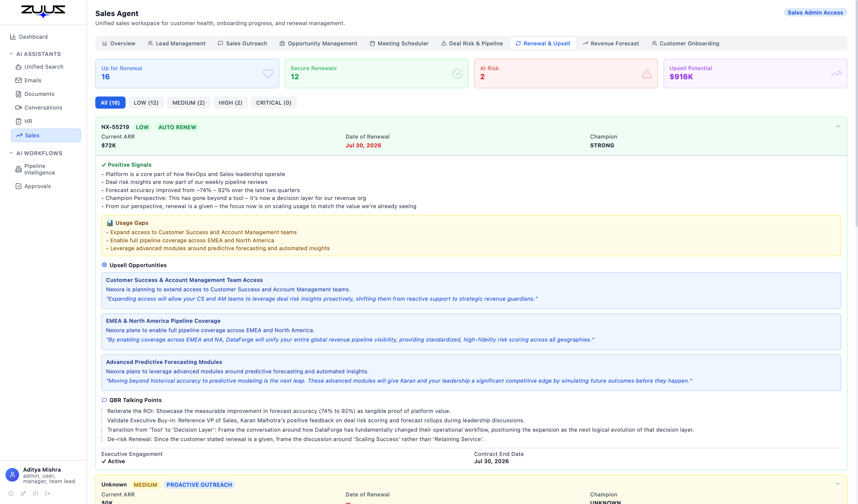
Task: Filter renewals by LOW (12) risk
Action: coord(146,103)
